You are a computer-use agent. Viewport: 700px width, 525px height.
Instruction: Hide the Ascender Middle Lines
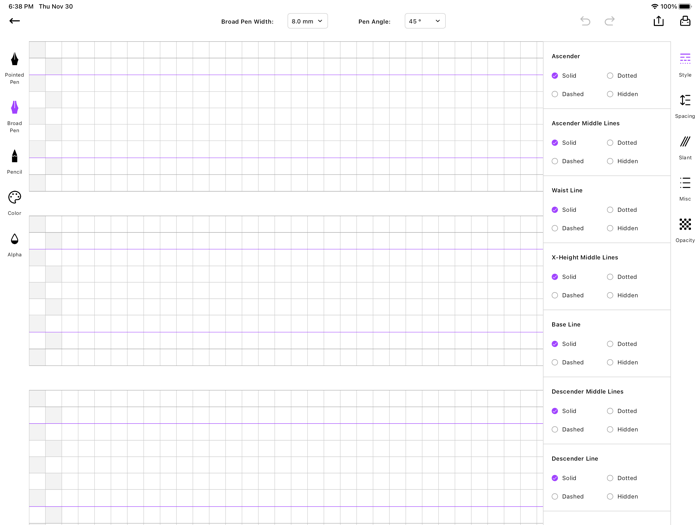(622, 161)
